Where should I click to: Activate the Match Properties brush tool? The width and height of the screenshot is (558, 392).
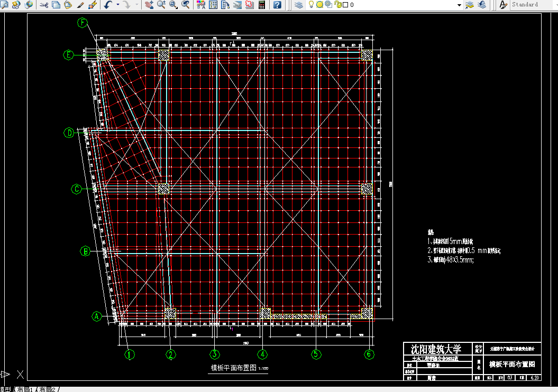pos(80,5)
